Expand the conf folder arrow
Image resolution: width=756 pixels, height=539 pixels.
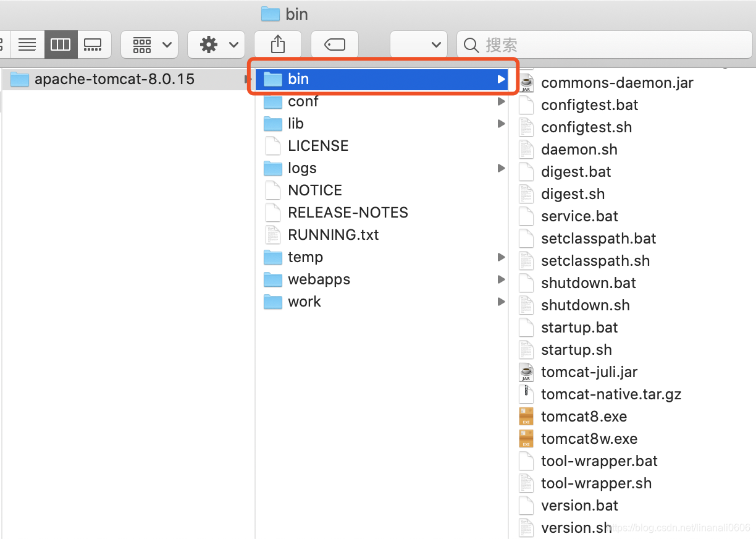501,101
